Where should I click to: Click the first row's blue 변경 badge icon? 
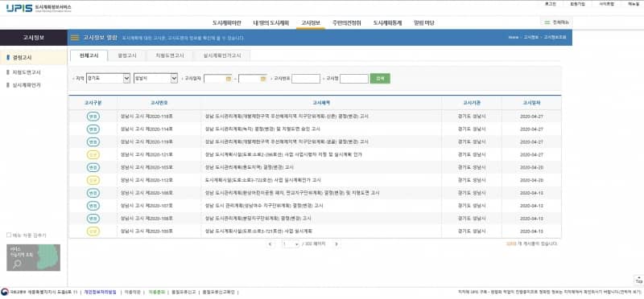coord(93,117)
